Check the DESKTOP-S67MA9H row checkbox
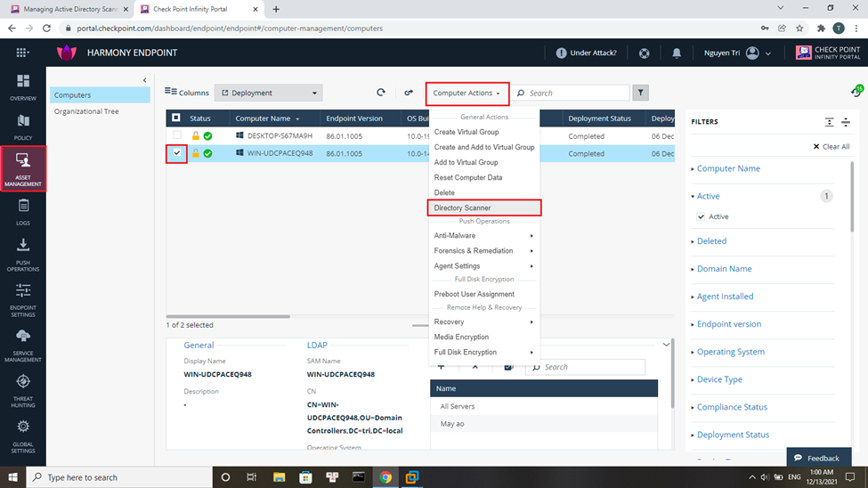868x488 pixels. pyautogui.click(x=176, y=135)
